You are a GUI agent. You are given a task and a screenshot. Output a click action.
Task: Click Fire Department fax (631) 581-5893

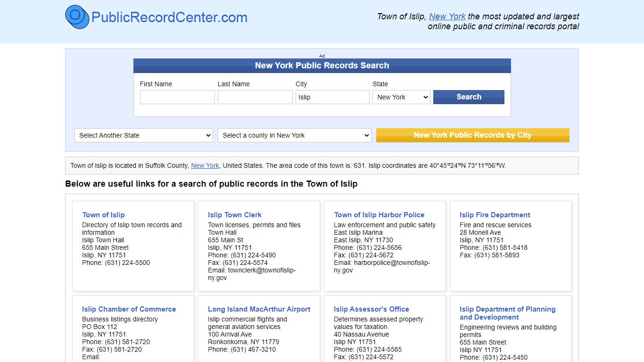tap(497, 255)
